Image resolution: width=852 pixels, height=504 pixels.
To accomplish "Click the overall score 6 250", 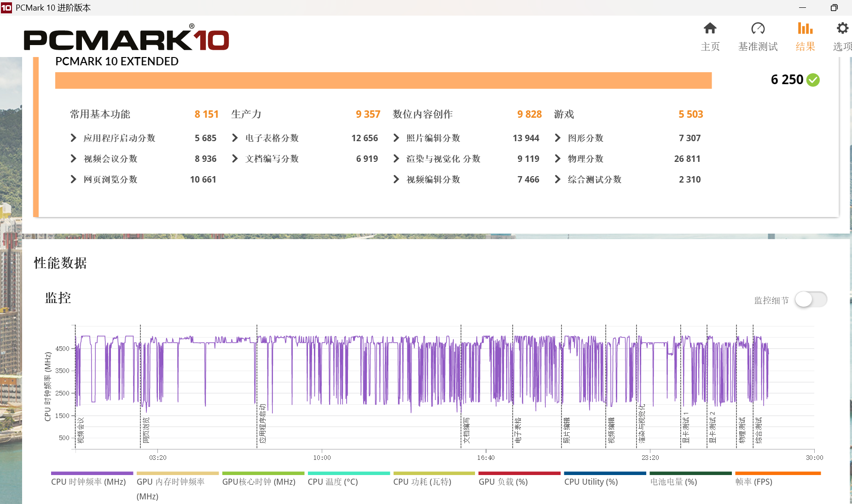I will click(787, 80).
